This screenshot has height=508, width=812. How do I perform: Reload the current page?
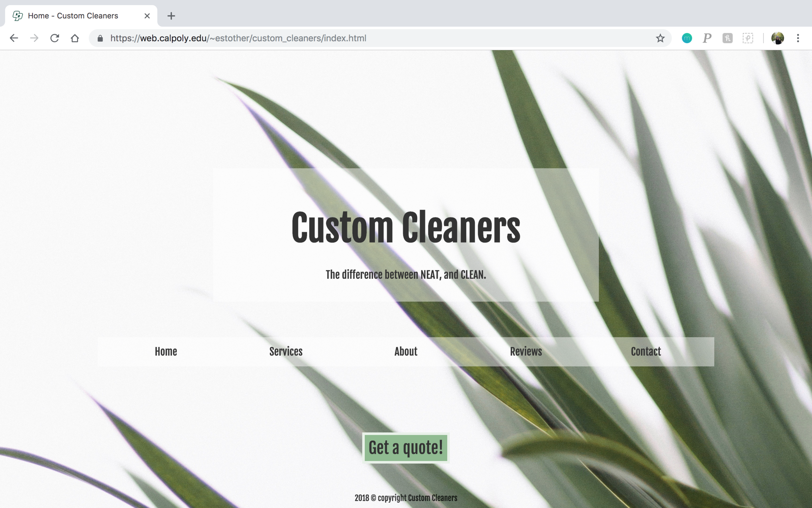55,38
